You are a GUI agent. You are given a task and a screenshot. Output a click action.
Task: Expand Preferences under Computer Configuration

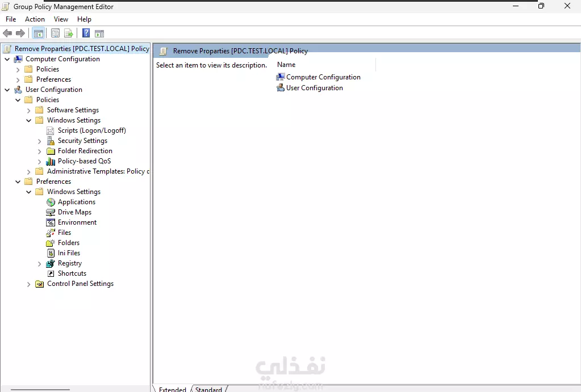[x=18, y=79]
